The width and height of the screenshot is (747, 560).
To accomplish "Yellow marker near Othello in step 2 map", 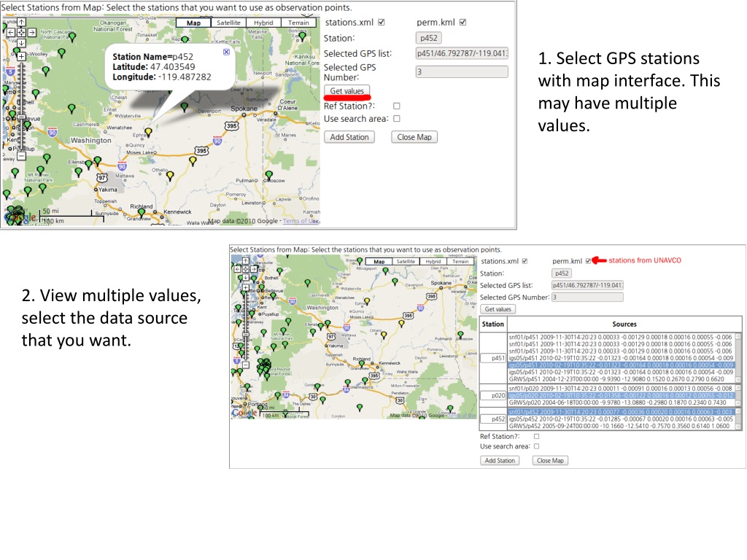I will pos(384,335).
